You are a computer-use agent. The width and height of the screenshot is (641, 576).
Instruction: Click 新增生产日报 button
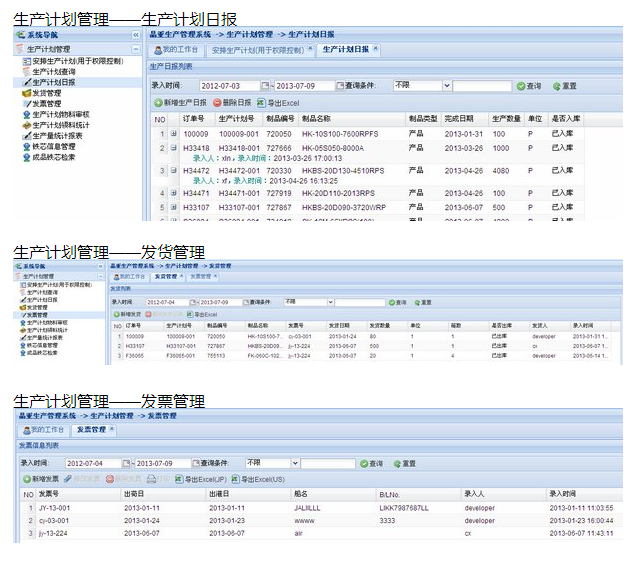pos(180,103)
